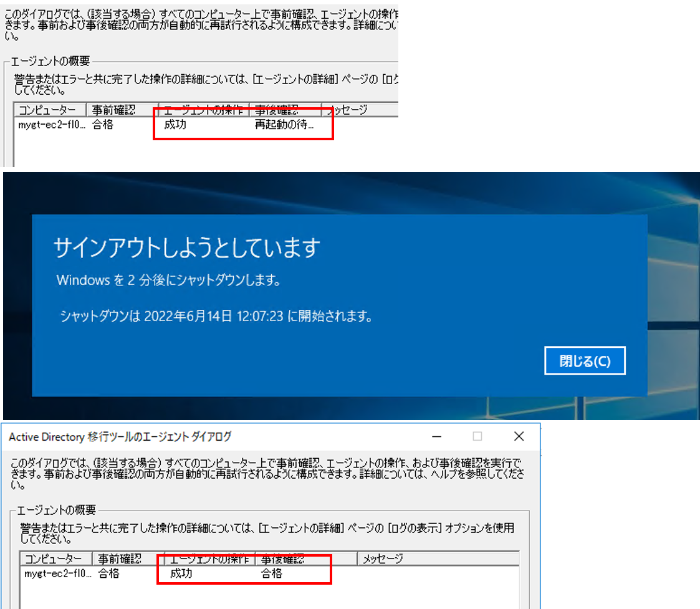Click the Windows を 2 分後にシャットダウン message
700x609 pixels.
point(168,280)
